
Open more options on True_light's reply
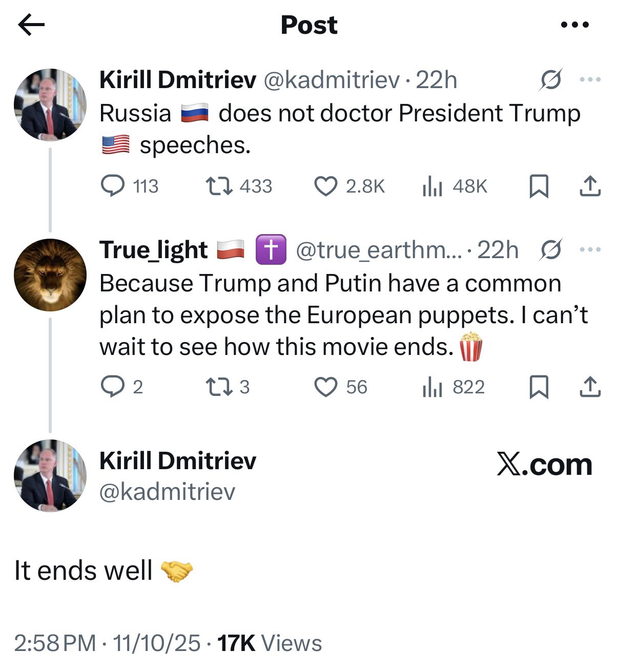(x=590, y=250)
